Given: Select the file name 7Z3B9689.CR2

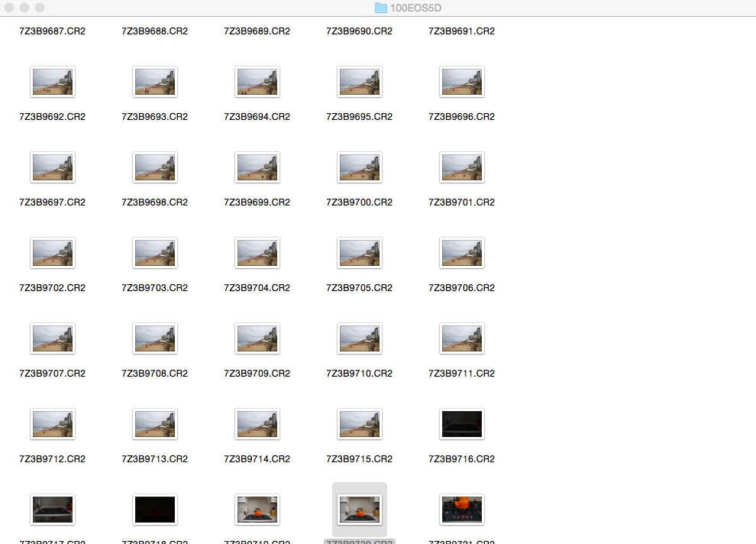Looking at the screenshot, I should [257, 31].
